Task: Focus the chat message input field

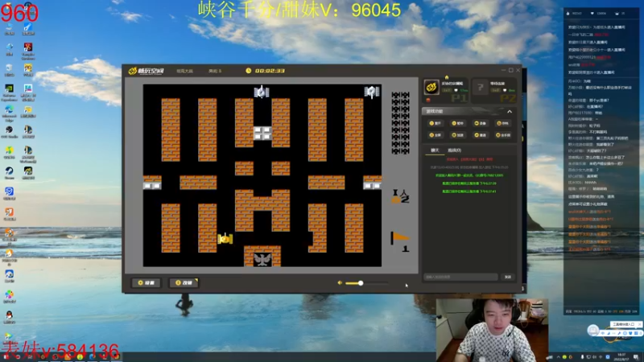Action: 460,277
